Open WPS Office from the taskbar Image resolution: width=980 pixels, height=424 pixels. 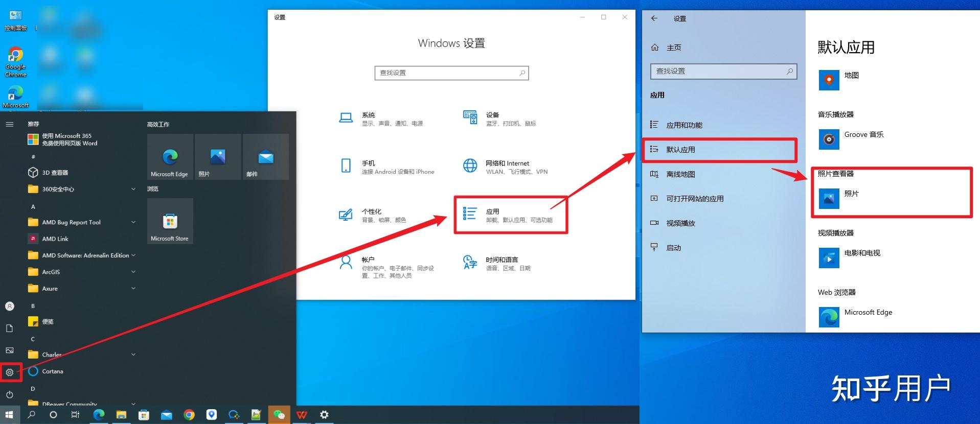click(302, 415)
